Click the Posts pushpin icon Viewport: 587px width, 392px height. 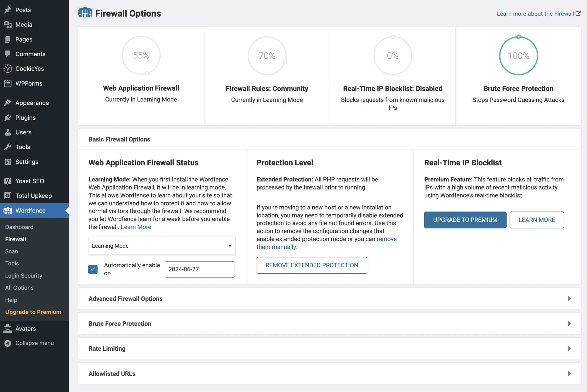[x=8, y=10]
